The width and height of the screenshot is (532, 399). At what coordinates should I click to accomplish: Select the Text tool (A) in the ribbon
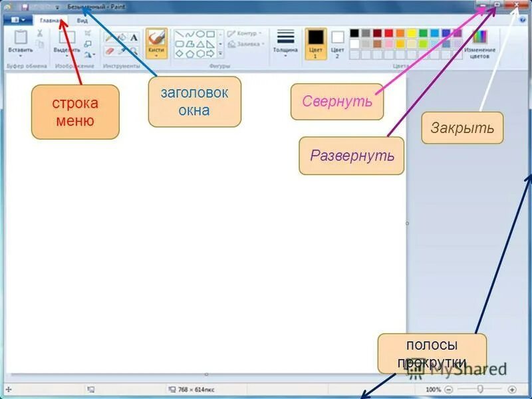[x=134, y=37]
